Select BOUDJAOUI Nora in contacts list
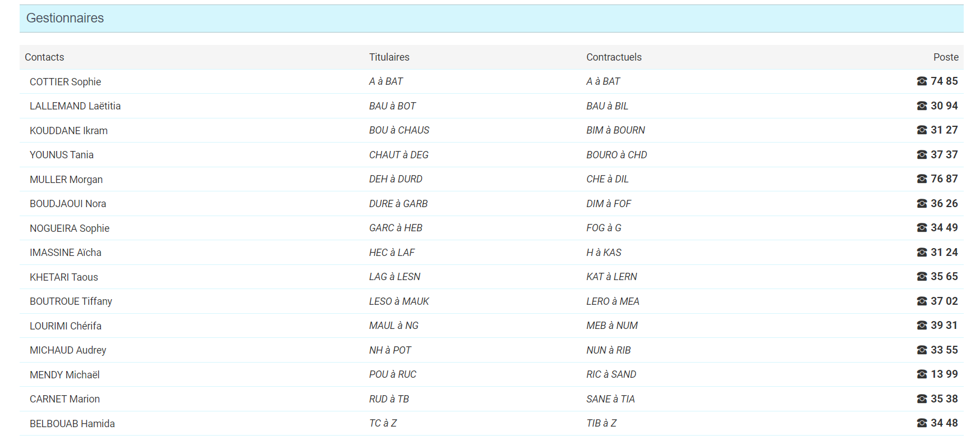This screenshot has height=444, width=980. pyautogui.click(x=68, y=204)
